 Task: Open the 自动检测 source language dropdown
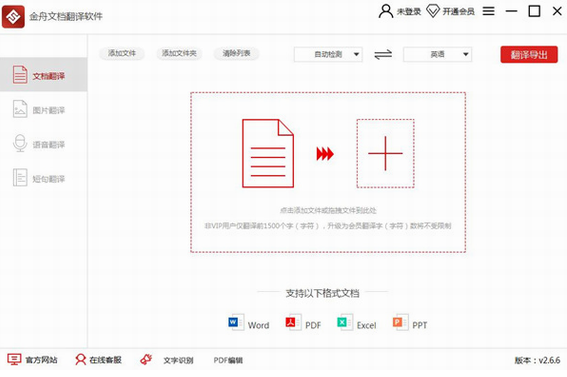[x=328, y=55]
